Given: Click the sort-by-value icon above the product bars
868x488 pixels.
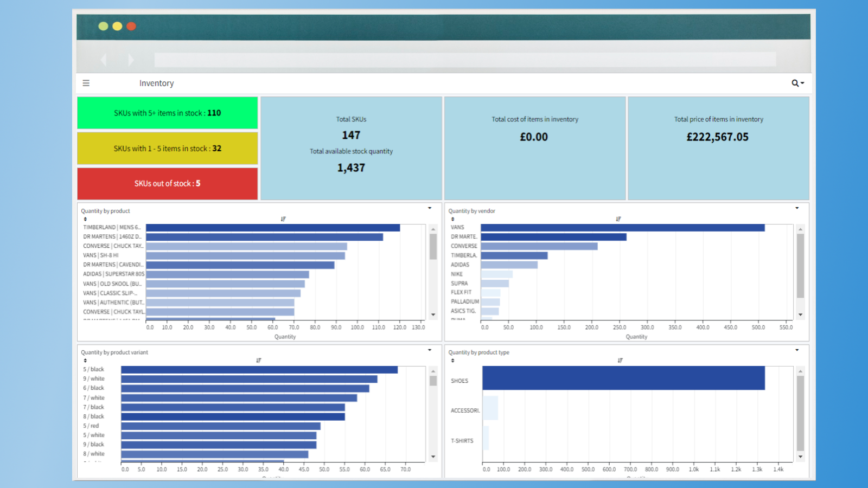Looking at the screenshot, I should tap(283, 219).
